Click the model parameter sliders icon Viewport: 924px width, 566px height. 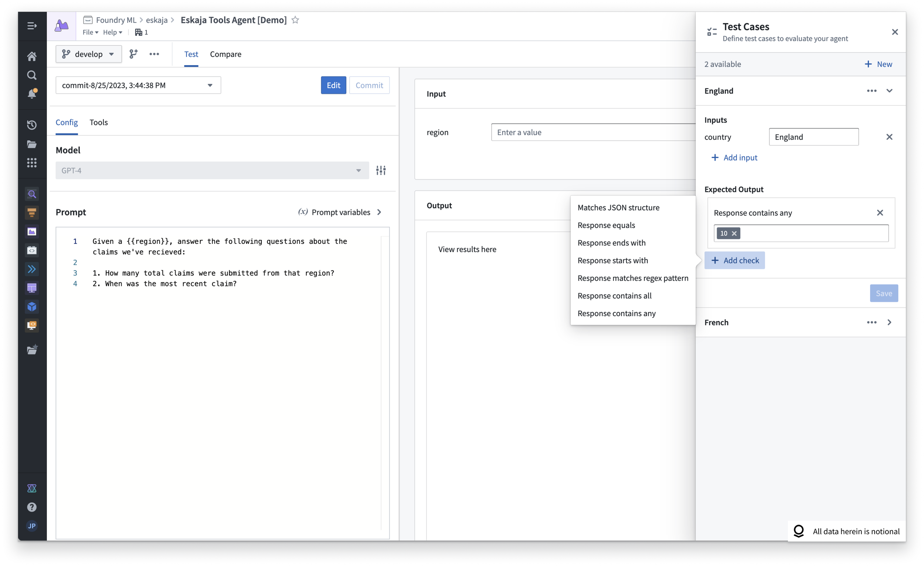coord(381,171)
